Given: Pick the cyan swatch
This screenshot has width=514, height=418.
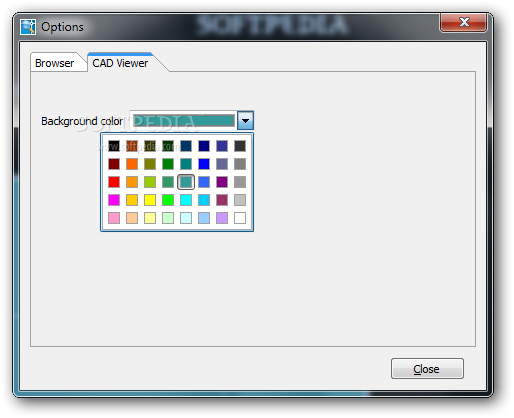Looking at the screenshot, I should tap(186, 200).
